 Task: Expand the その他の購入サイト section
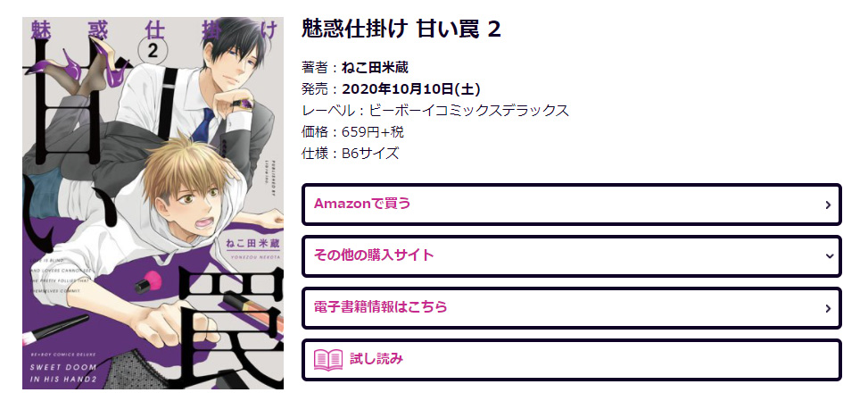pos(571,256)
